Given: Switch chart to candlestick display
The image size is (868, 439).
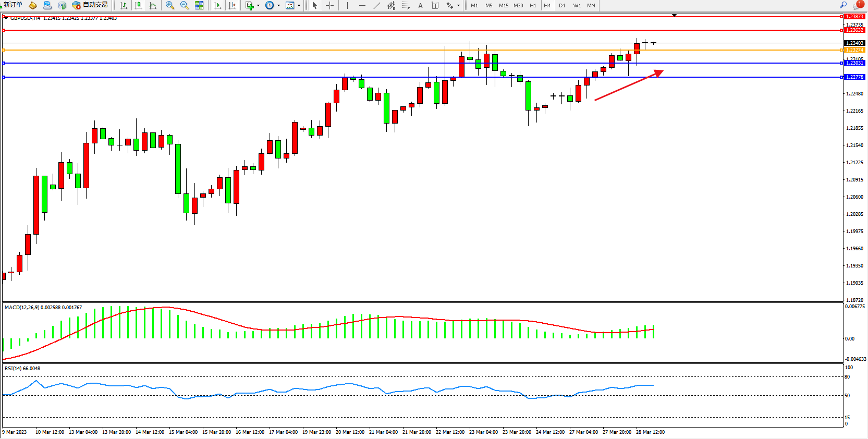Looking at the screenshot, I should coord(138,5).
